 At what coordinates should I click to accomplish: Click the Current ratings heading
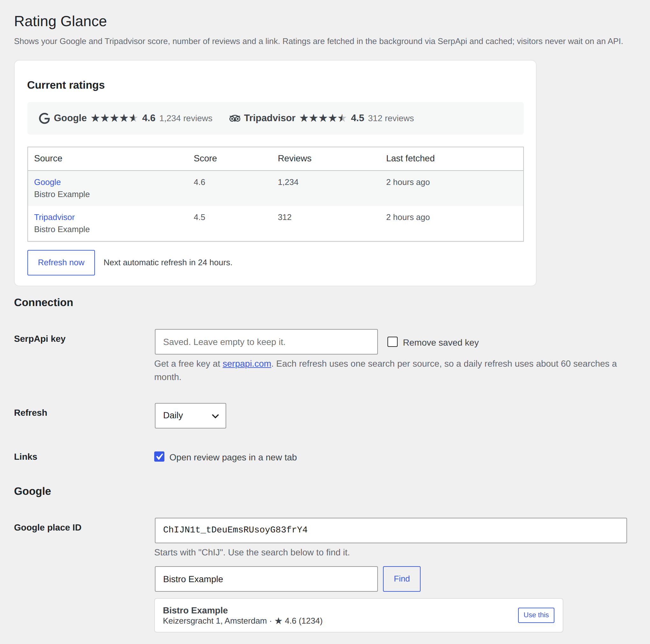click(x=66, y=85)
